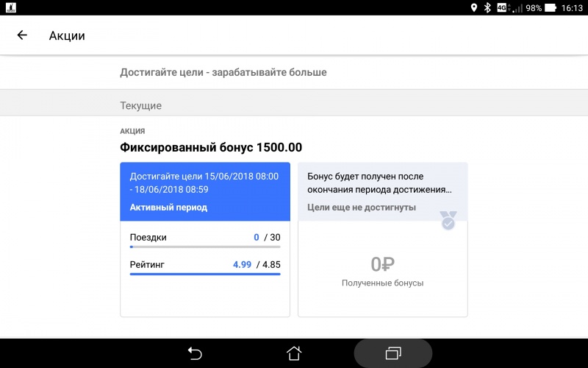Tap the trips count '0 / 30'
This screenshot has width=588, height=368.
point(267,237)
